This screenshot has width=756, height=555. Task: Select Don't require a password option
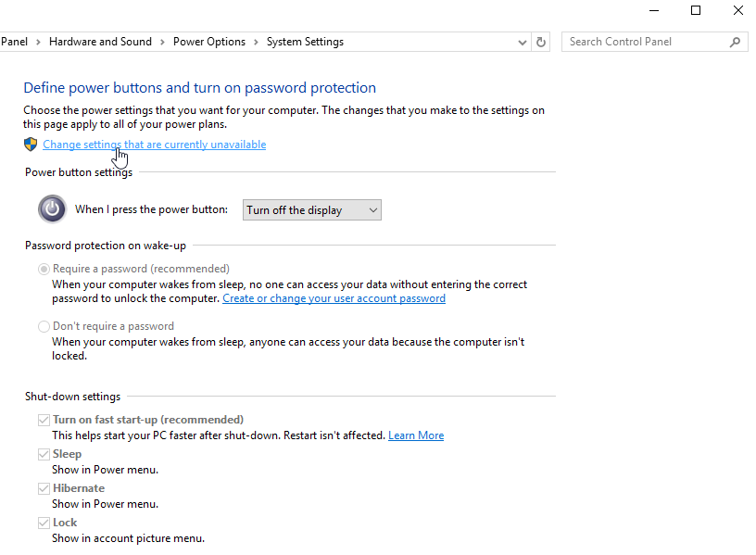pyautogui.click(x=44, y=326)
